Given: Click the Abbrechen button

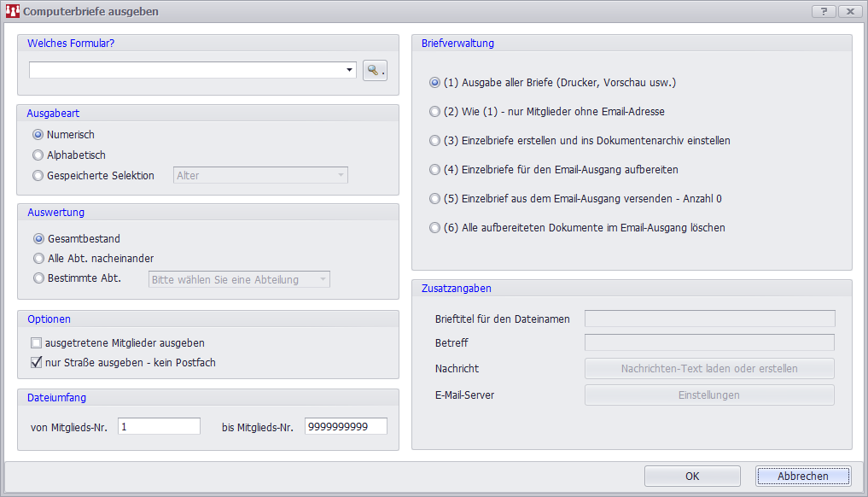Looking at the screenshot, I should pyautogui.click(x=803, y=477).
